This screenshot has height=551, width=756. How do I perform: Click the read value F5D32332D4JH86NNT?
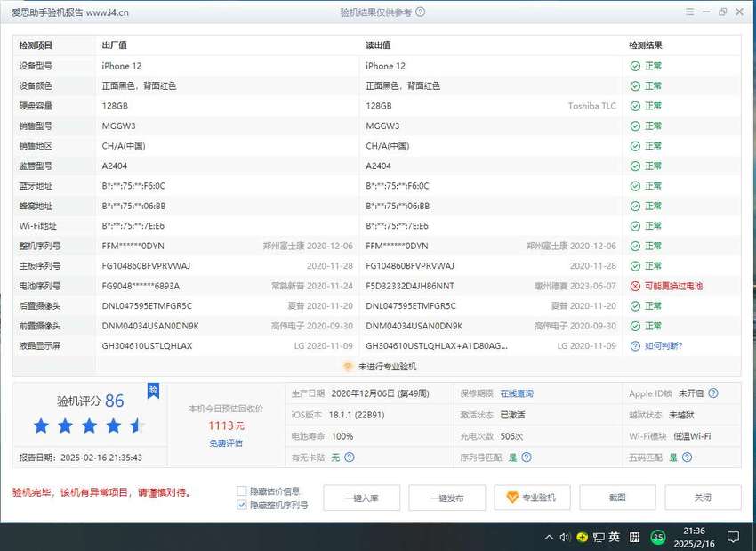pyautogui.click(x=410, y=286)
